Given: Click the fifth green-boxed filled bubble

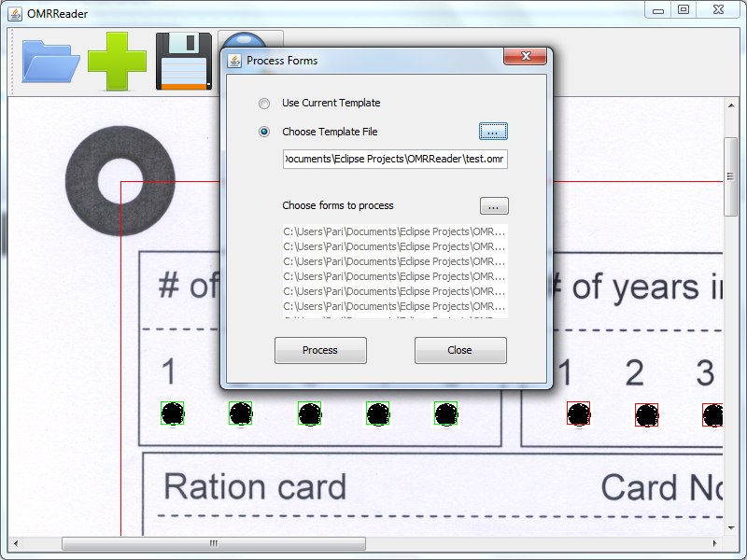Looking at the screenshot, I should 446,413.
